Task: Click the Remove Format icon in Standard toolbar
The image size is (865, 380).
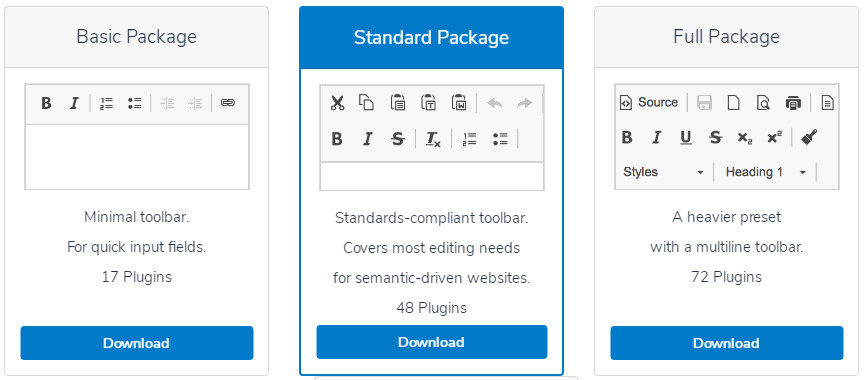Action: 433,140
